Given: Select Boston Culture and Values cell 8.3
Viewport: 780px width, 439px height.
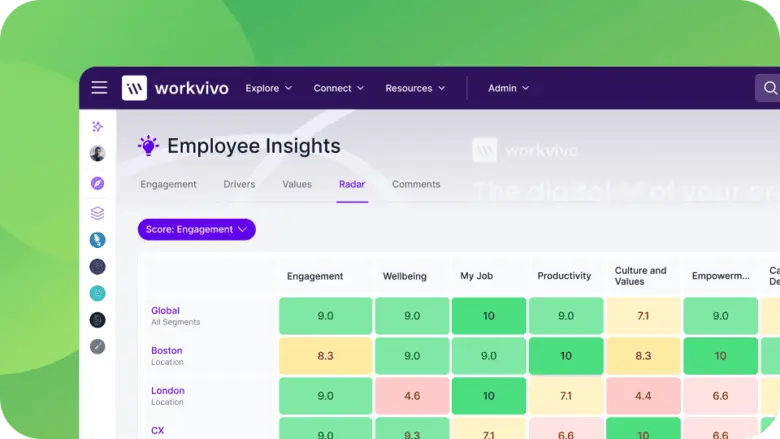Looking at the screenshot, I should (x=643, y=356).
